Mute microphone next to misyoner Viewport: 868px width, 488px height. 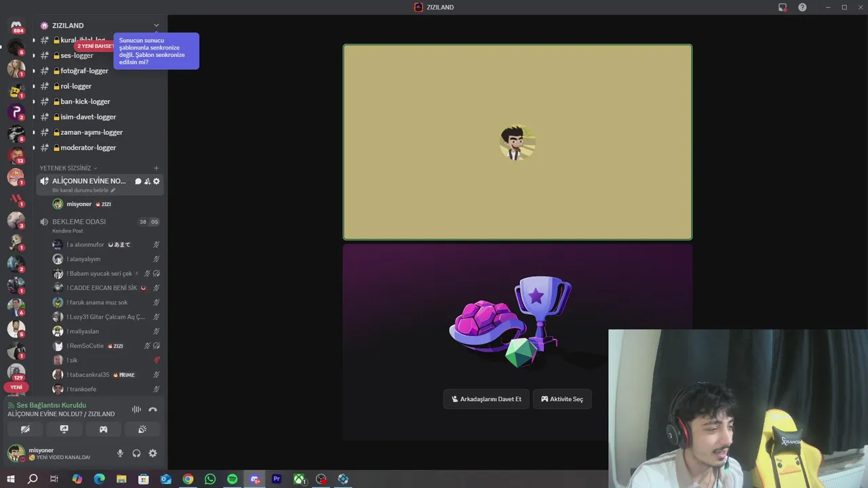pos(120,453)
